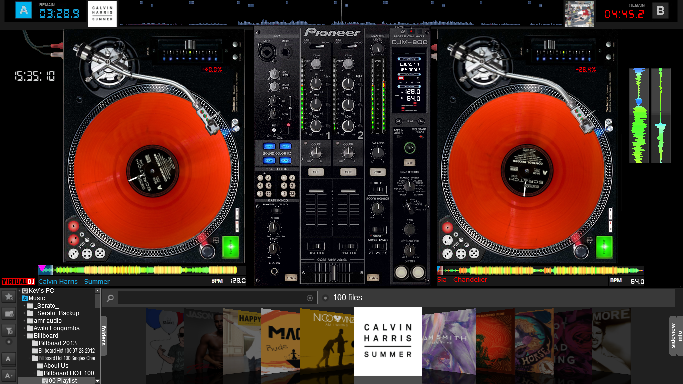Click the star favorites icon in the browser sidebar

[x=9, y=297]
